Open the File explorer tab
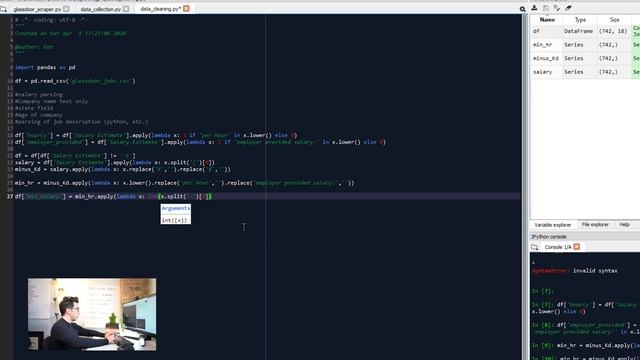The image size is (640, 360). (x=595, y=224)
